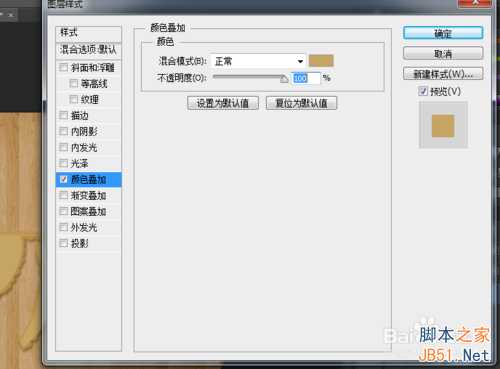Image resolution: width=500 pixels, height=369 pixels.
Task: Open the 混合模式 dropdown showing 正常
Action: click(258, 61)
